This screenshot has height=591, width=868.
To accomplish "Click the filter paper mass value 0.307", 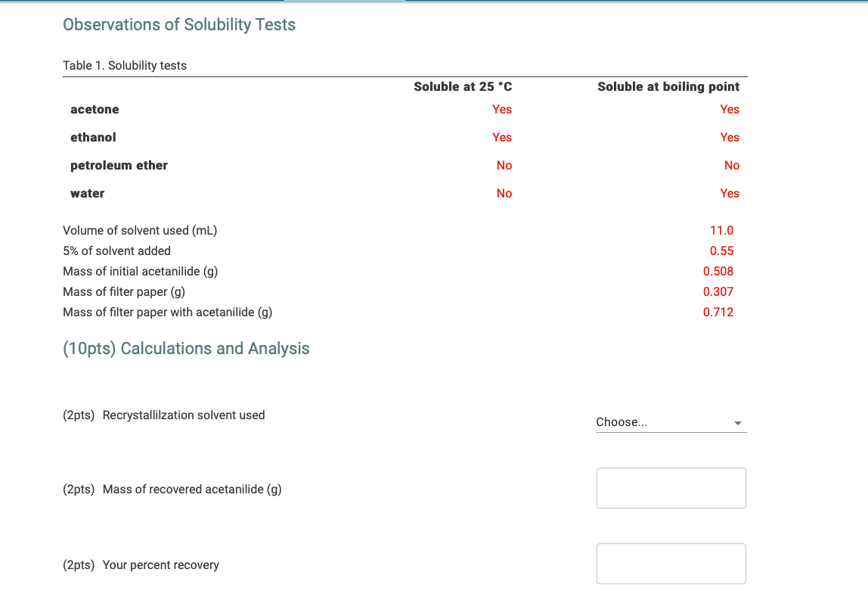I will 719,291.
